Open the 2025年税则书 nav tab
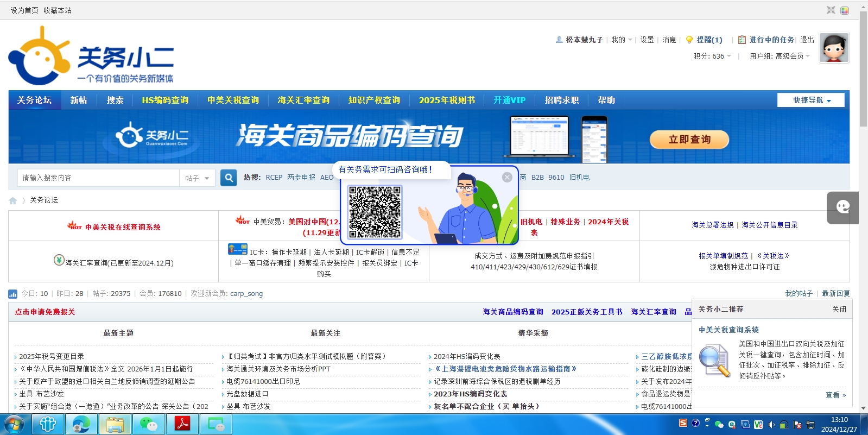This screenshot has height=435, width=868. tap(447, 100)
